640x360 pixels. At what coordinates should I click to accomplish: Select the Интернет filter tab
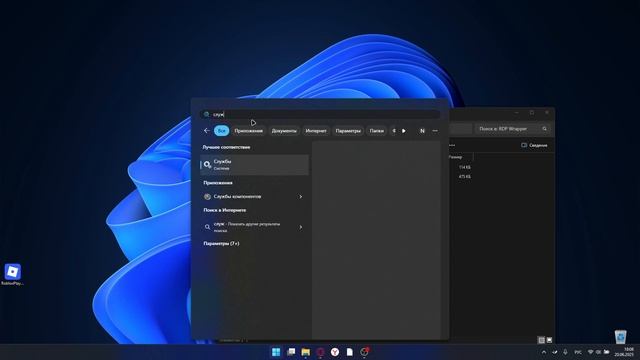[316, 131]
